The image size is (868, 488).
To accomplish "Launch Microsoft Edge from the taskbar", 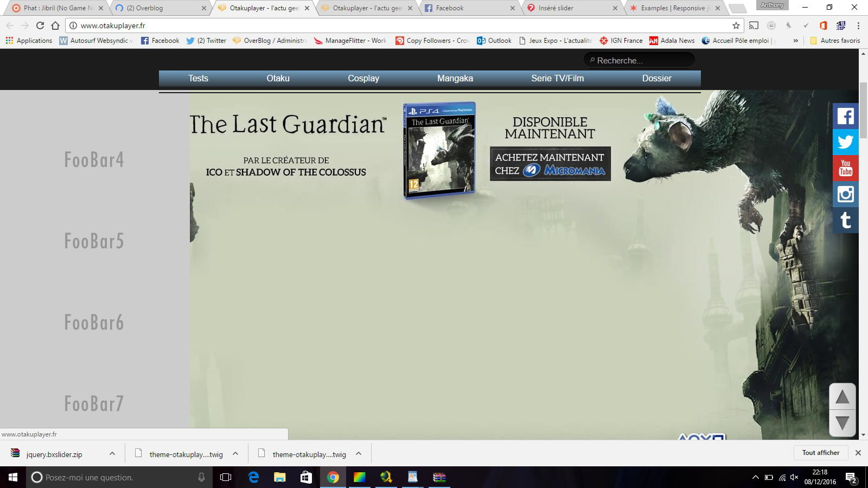I will (253, 477).
